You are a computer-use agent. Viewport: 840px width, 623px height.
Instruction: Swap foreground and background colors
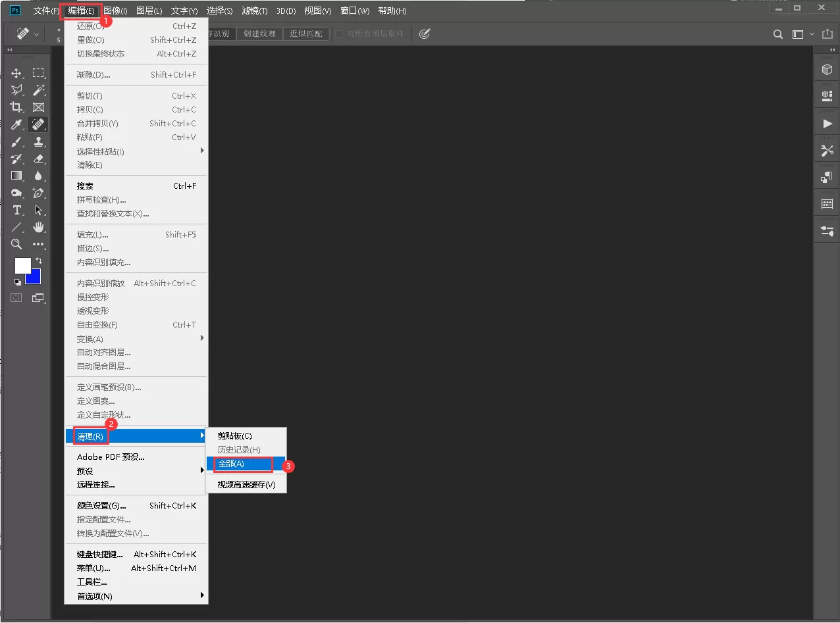coord(39,261)
